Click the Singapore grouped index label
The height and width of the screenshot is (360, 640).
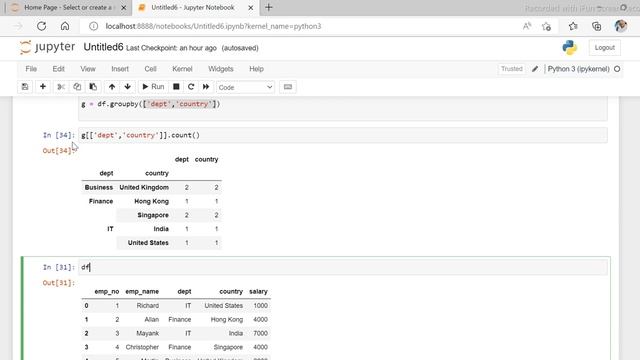pos(153,215)
